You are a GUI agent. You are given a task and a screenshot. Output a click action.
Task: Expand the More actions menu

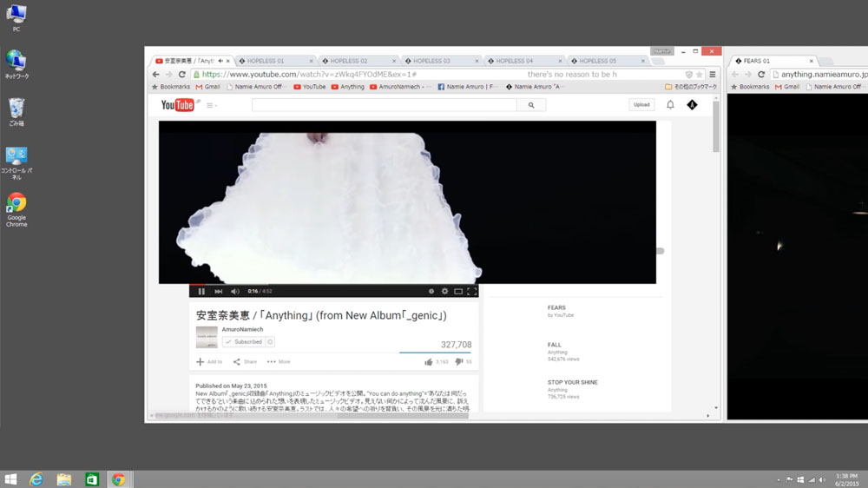pos(279,362)
